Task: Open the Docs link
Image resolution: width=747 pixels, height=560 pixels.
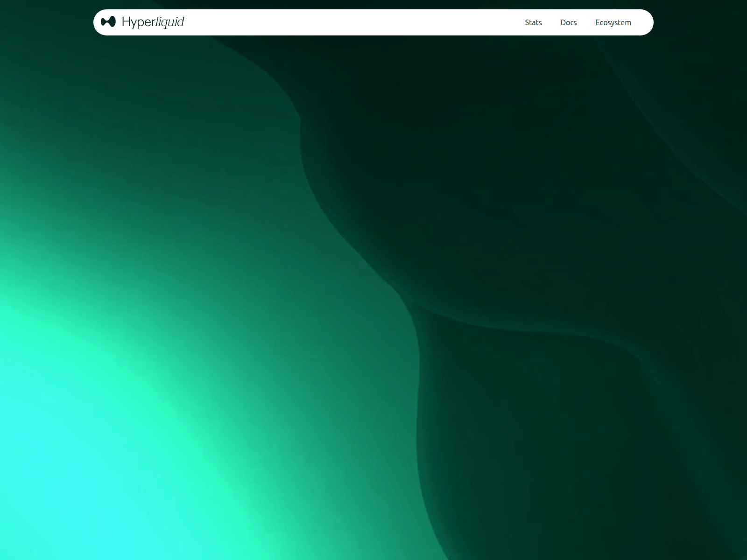Action: pos(569,22)
